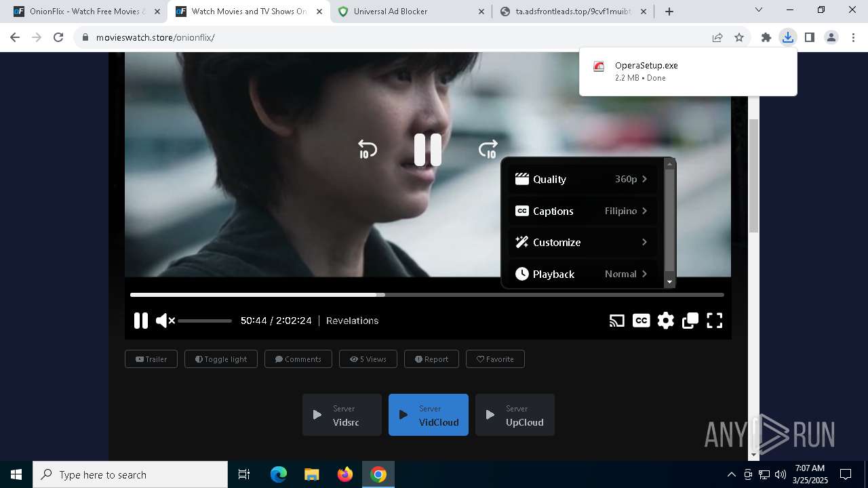Report this video

pos(431,359)
